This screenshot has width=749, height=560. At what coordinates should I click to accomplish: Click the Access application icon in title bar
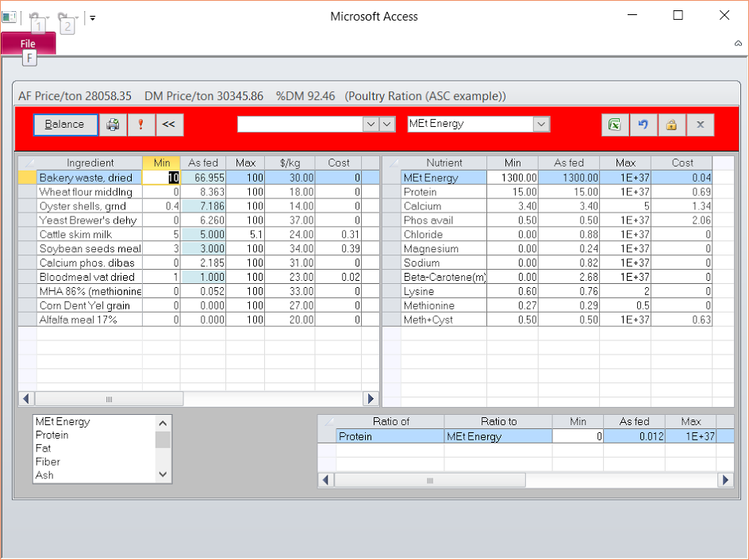click(9, 17)
